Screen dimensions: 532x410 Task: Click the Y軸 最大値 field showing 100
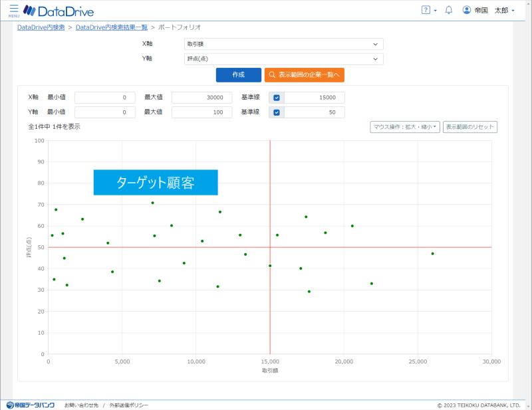[202, 112]
